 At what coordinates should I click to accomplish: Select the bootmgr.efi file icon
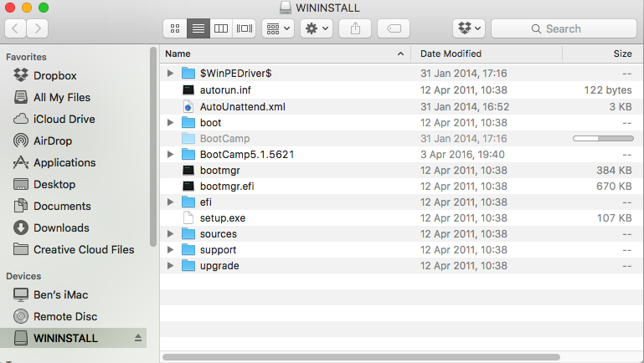[188, 187]
